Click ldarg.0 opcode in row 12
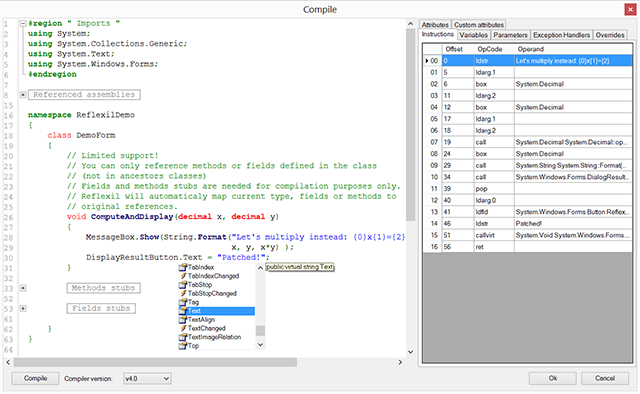The image size is (640, 394). (494, 200)
